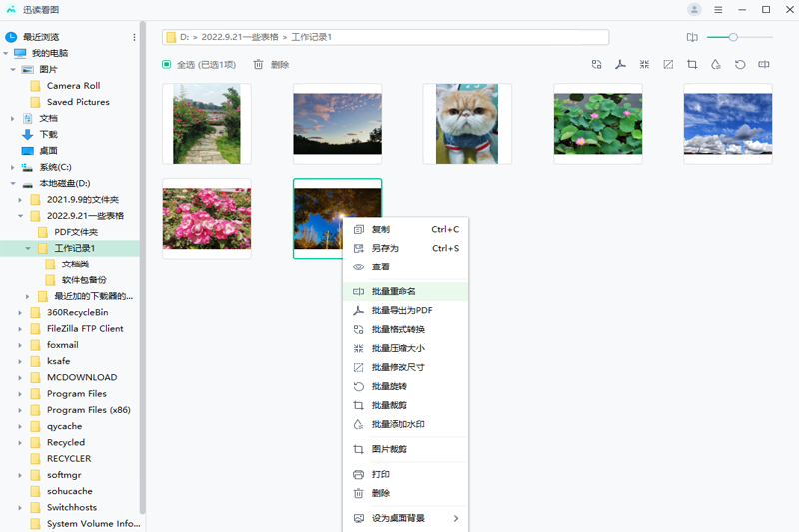Click the batch watermark toolbar icon
The image size is (799, 532).
point(716,65)
